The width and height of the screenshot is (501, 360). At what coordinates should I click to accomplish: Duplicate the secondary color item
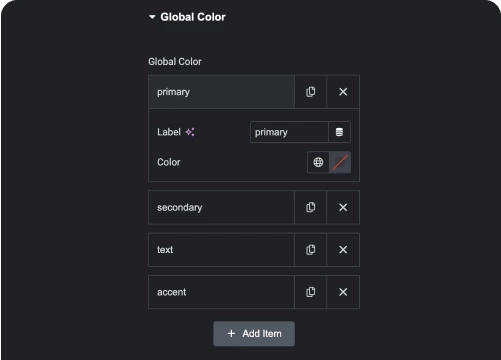[311, 207]
